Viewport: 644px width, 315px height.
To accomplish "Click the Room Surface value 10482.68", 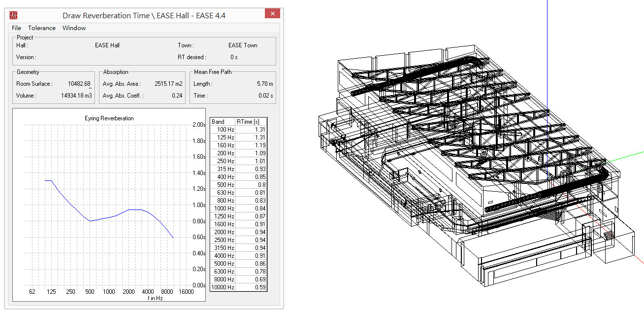I will click(x=79, y=84).
